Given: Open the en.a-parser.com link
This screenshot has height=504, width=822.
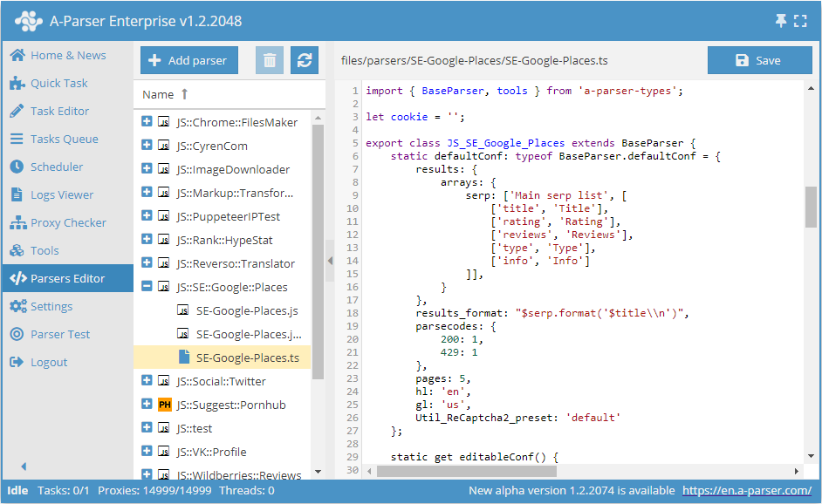Looking at the screenshot, I should click(x=747, y=490).
